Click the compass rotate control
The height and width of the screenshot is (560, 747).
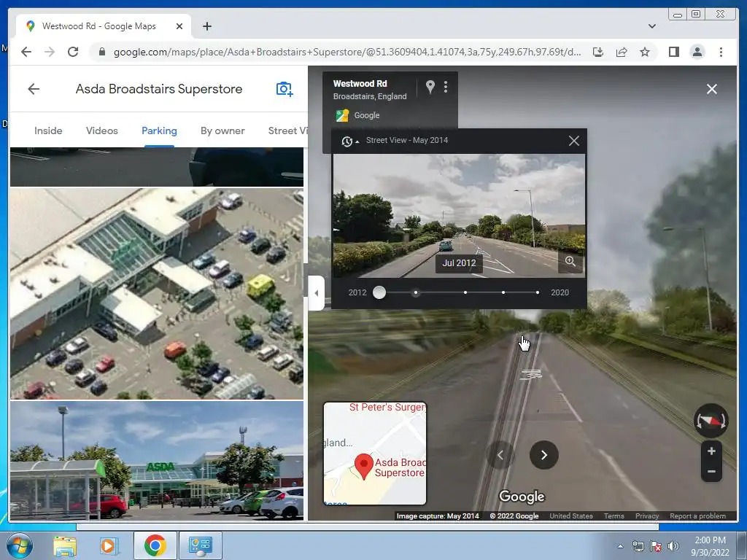click(x=711, y=421)
